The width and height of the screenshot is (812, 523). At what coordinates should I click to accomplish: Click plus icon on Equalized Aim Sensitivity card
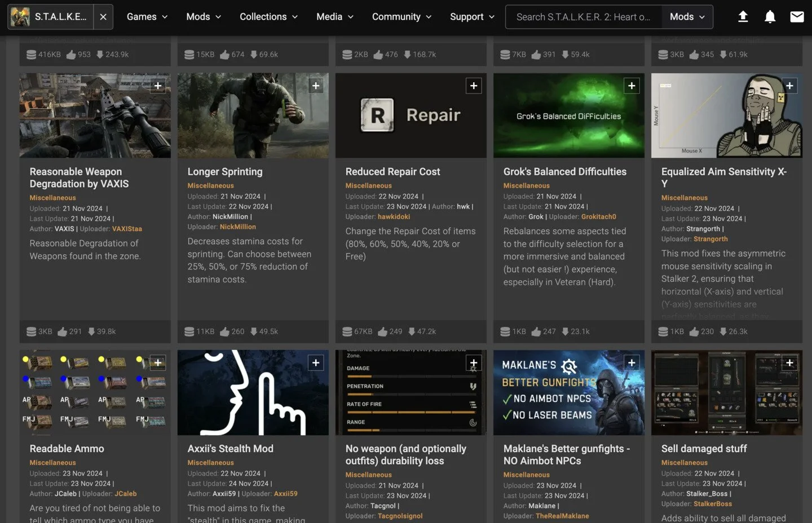click(789, 86)
